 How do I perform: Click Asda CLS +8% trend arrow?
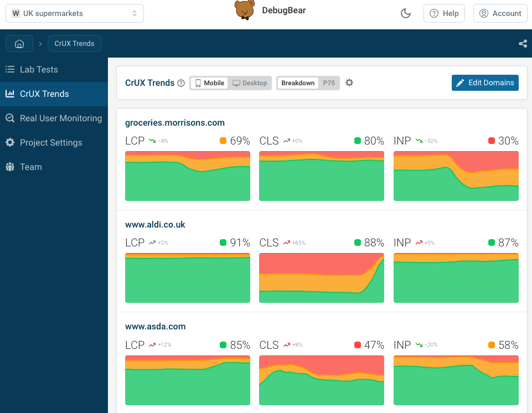tap(287, 345)
